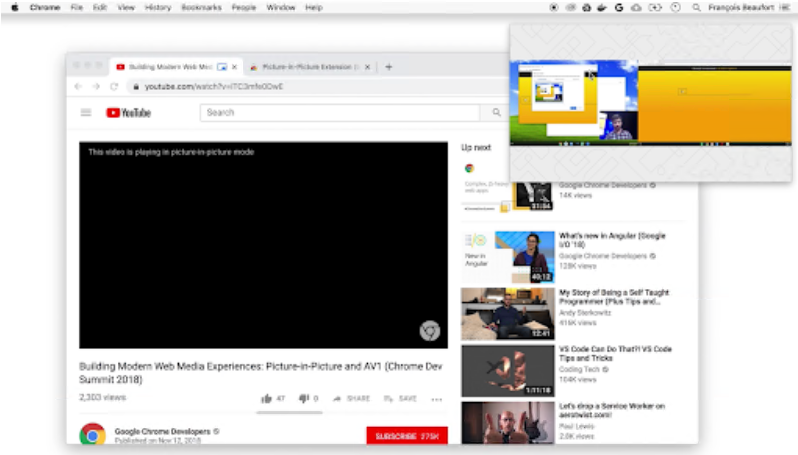Click the Share arrow icon
Viewport: 798px width, 455px height.
[x=336, y=398]
